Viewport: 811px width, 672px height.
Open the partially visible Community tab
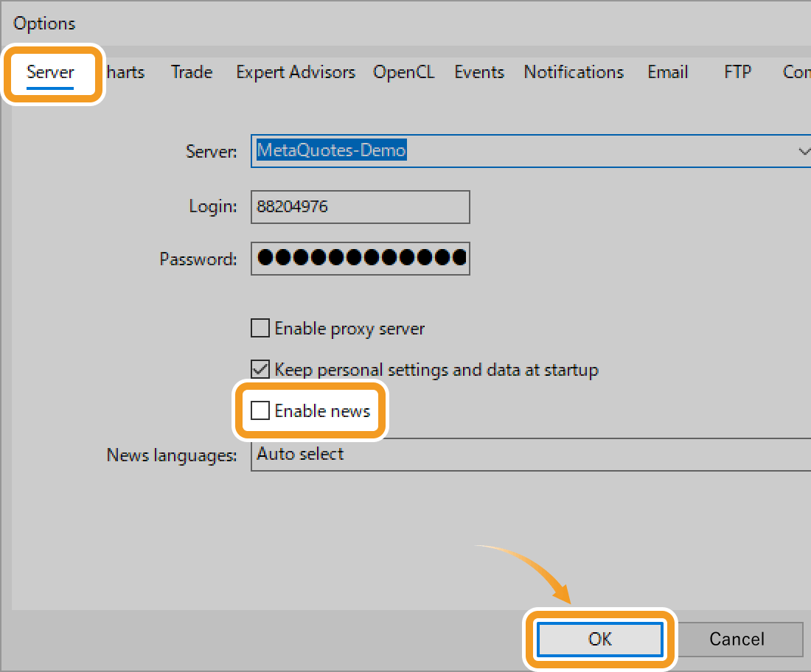point(796,72)
